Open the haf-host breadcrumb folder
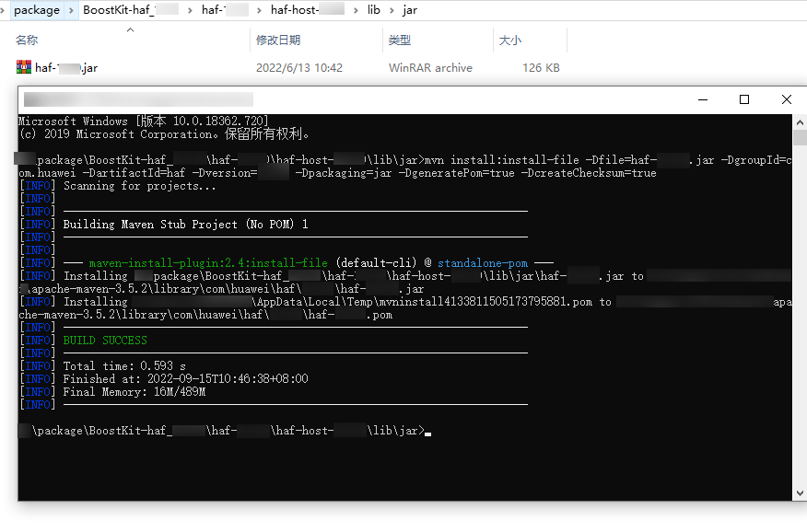 [x=308, y=10]
